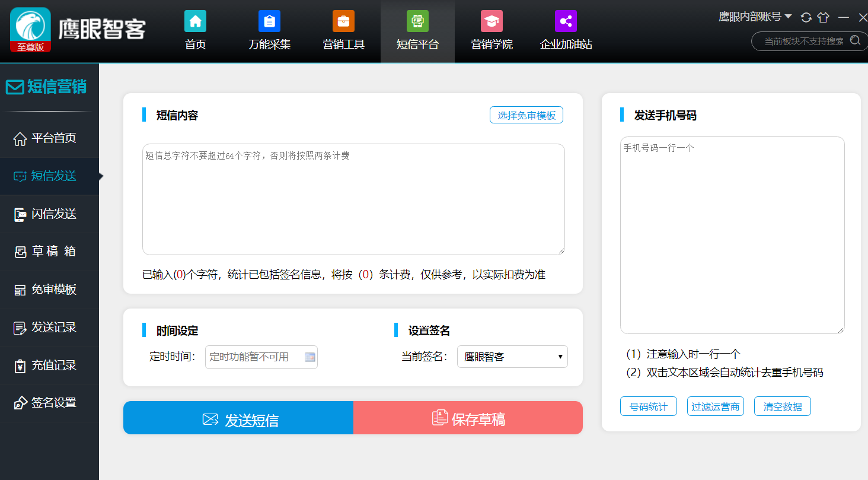Open the 草稿箱 drafts menu item

tap(49, 252)
